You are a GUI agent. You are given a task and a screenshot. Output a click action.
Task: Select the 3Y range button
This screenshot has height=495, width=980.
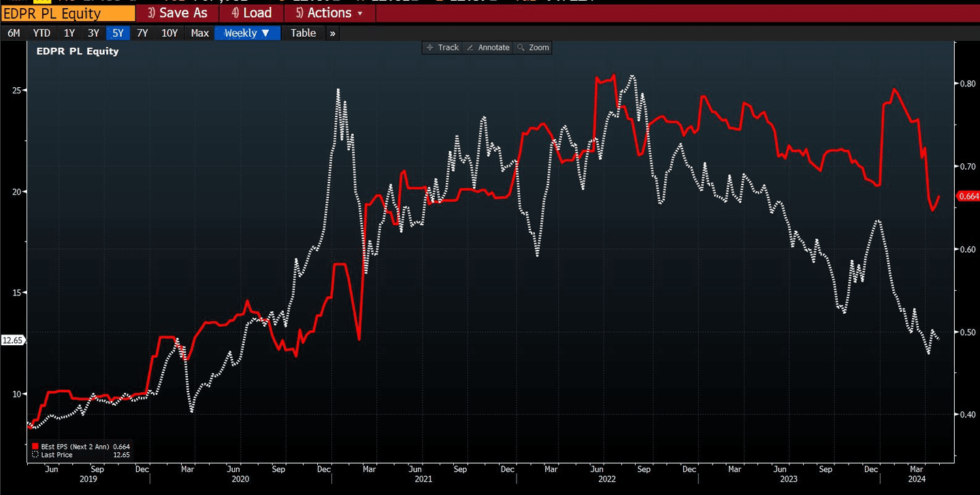click(x=93, y=33)
